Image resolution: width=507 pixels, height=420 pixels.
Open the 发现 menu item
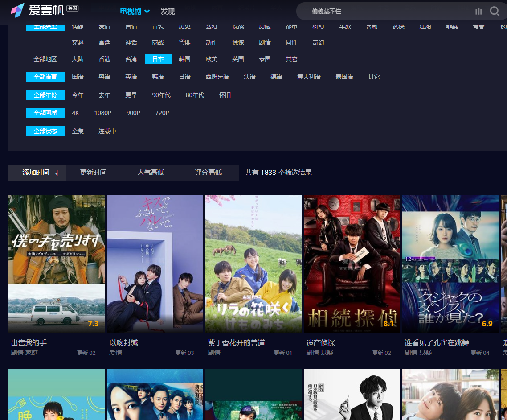168,11
